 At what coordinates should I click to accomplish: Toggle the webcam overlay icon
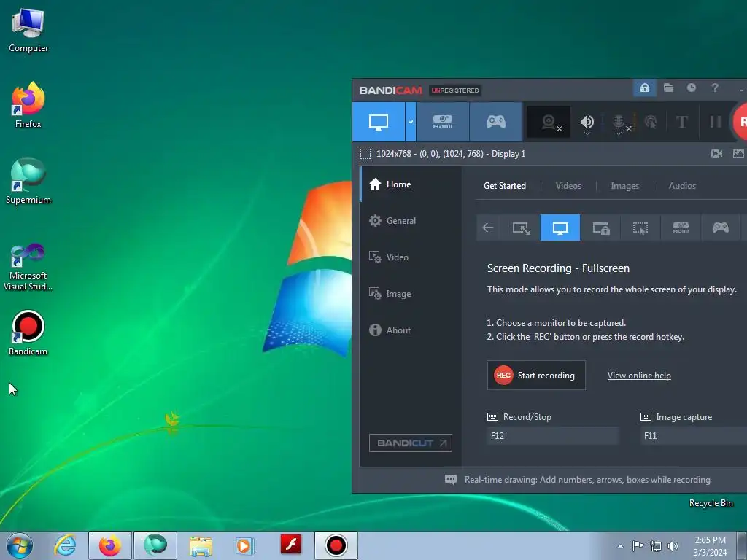549,122
